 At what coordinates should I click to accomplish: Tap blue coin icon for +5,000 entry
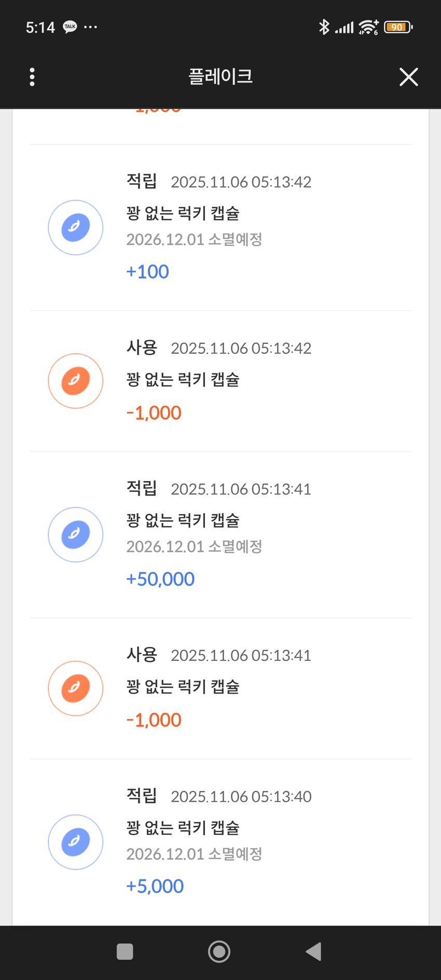tap(76, 841)
